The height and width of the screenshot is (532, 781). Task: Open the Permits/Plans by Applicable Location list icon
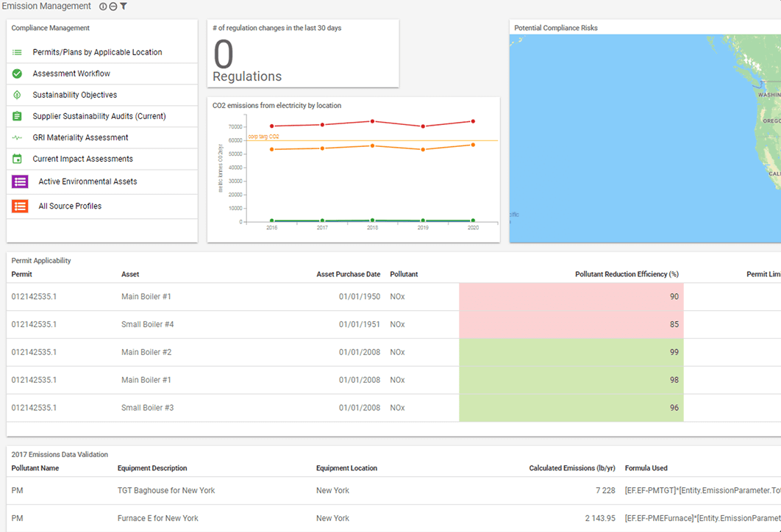pyautogui.click(x=16, y=51)
